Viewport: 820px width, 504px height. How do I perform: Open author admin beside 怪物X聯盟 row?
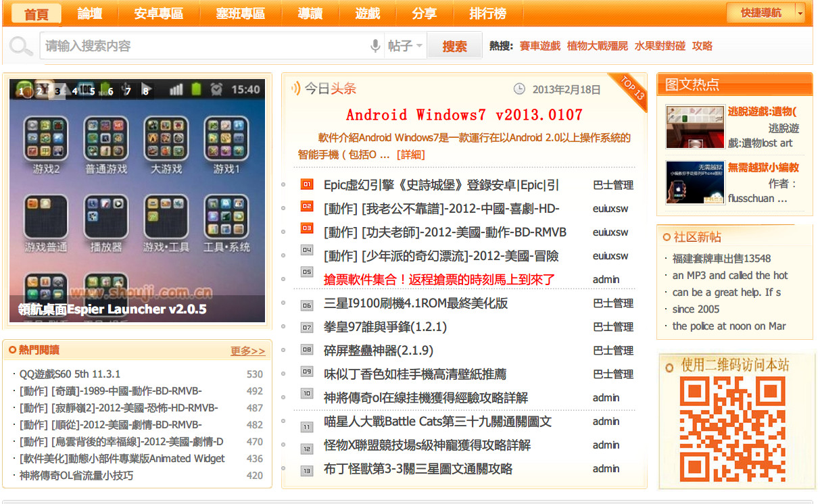click(606, 445)
